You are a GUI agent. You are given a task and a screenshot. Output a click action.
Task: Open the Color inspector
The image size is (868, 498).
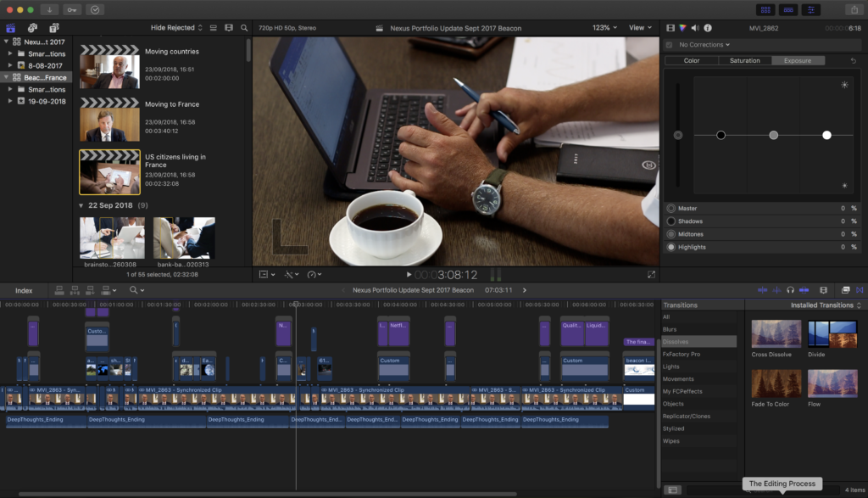(683, 28)
